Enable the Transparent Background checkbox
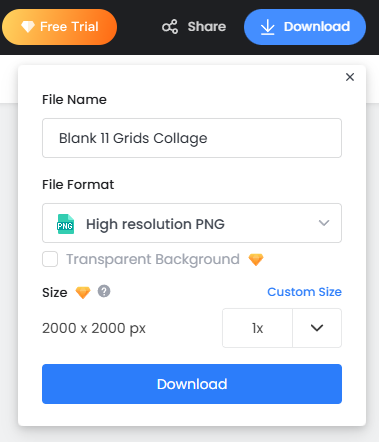382x442 pixels. click(50, 259)
